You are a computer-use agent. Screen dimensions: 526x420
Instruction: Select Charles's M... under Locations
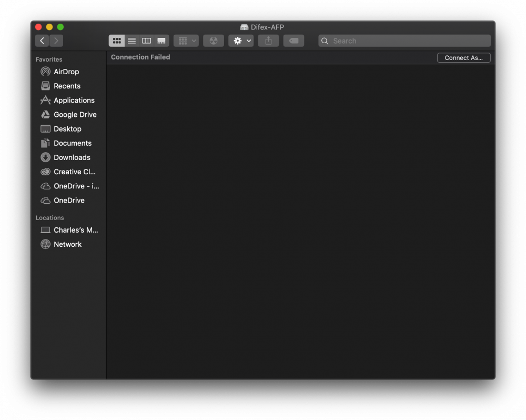(69, 230)
